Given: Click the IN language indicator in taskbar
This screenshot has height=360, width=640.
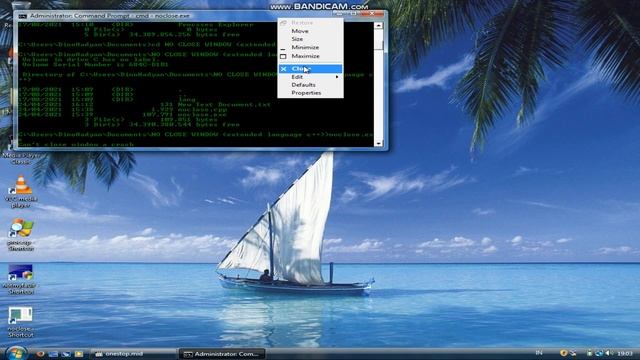Looking at the screenshot, I should [539, 353].
